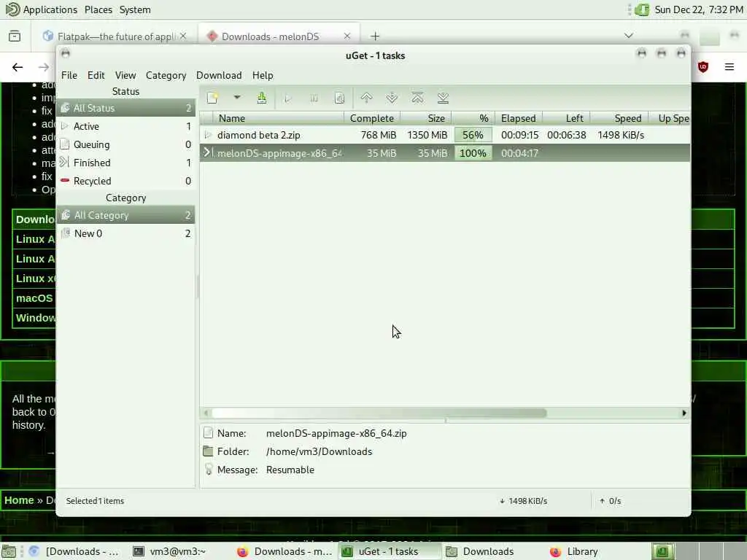Switch to Flatpak browser tab
The width and height of the screenshot is (747, 560).
coord(115,36)
